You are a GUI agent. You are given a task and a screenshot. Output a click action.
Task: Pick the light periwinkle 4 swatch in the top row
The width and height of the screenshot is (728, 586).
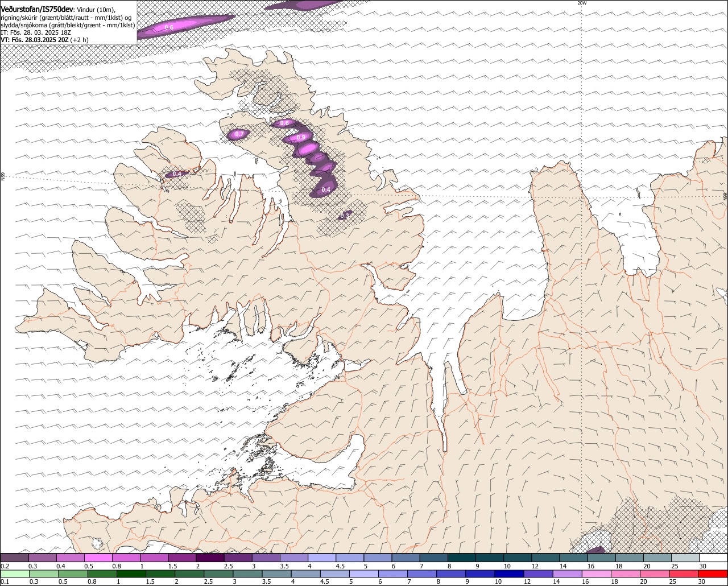pyautogui.click(x=322, y=558)
